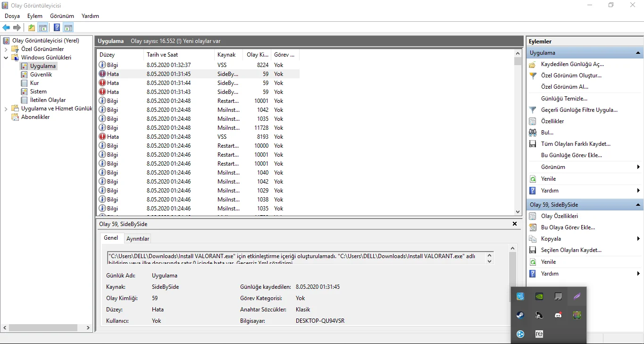Screen dimensions: 644x344
Task: Click Bu Günlüğe Görev Ekle action
Action: pyautogui.click(x=572, y=155)
